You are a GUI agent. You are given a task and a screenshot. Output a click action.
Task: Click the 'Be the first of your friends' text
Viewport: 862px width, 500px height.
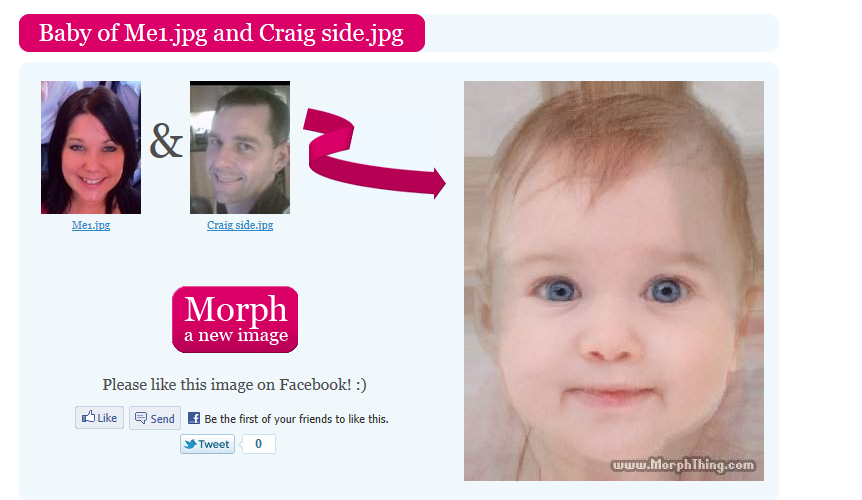coord(296,419)
